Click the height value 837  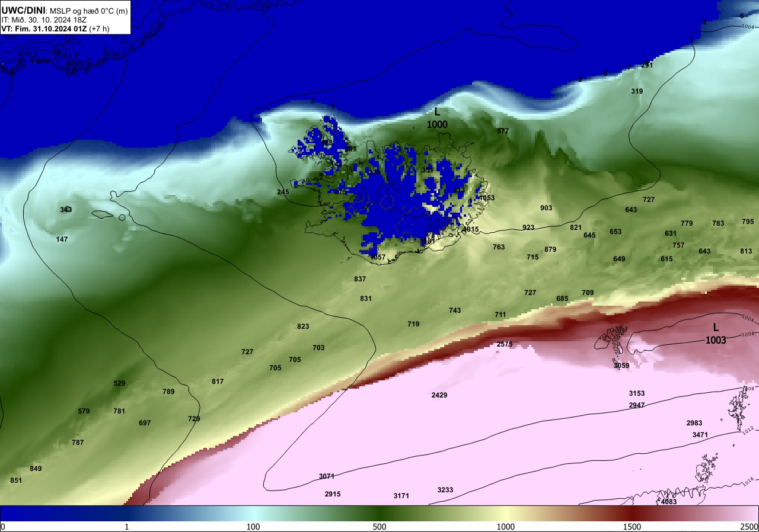tap(360, 279)
